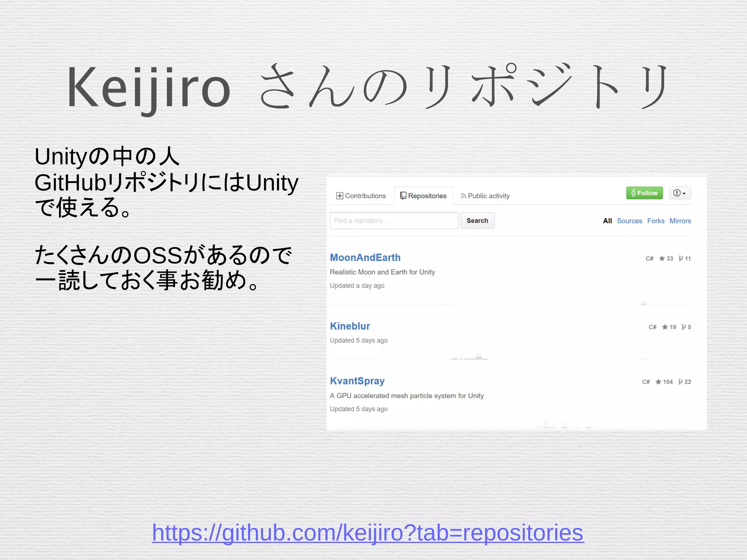
Task: Click the star icon for KvantSpray
Action: click(658, 382)
